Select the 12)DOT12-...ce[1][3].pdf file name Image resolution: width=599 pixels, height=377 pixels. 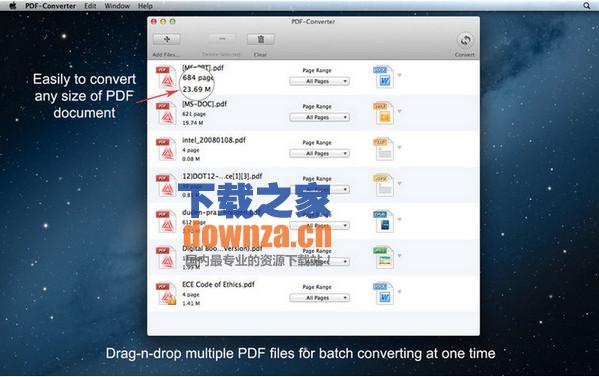tap(222, 176)
